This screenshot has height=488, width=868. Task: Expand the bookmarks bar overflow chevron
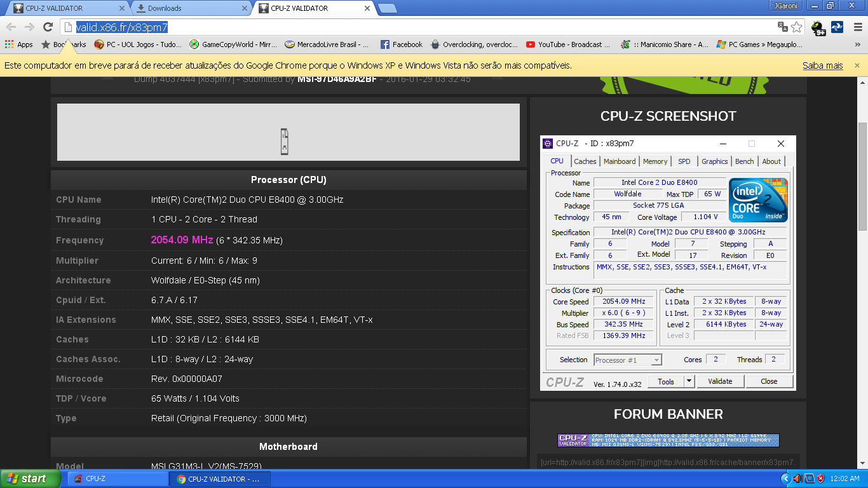tap(857, 44)
